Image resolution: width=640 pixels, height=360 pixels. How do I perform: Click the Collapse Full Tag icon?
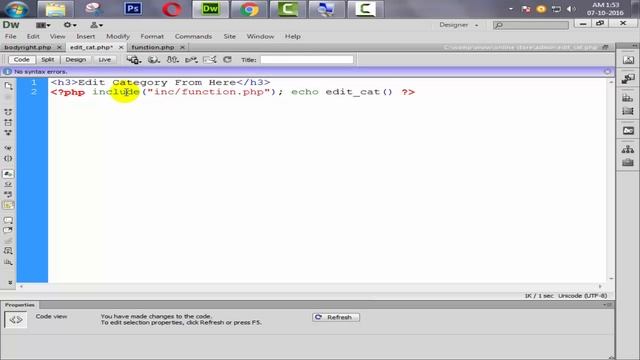point(8,112)
